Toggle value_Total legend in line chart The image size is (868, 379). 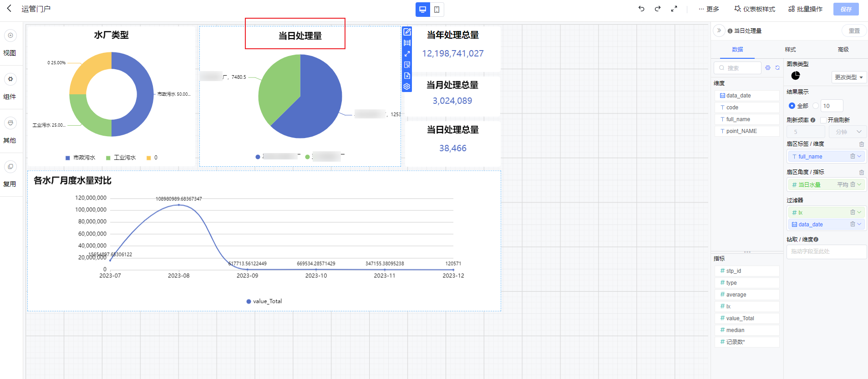264,301
